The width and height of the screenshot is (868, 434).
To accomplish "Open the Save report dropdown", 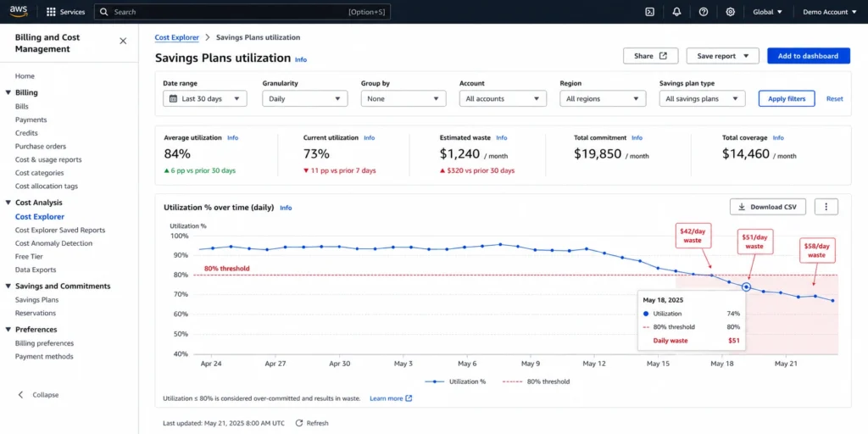I will [x=722, y=56].
